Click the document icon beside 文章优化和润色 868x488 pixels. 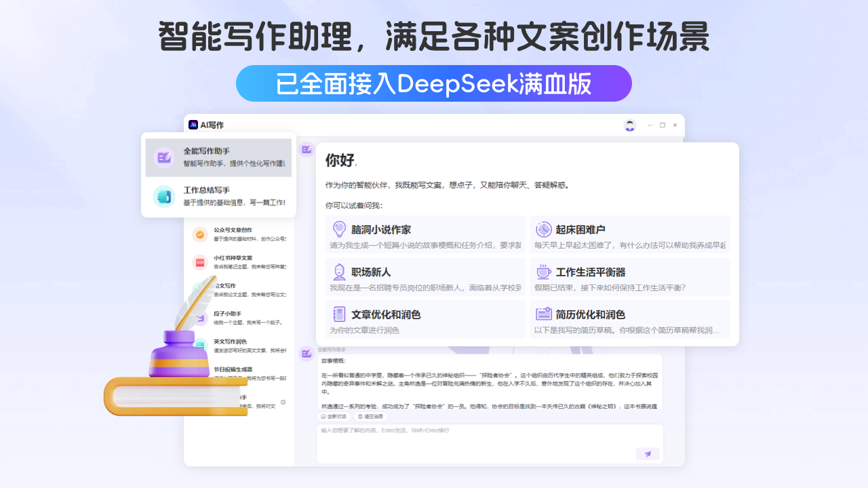pyautogui.click(x=339, y=314)
